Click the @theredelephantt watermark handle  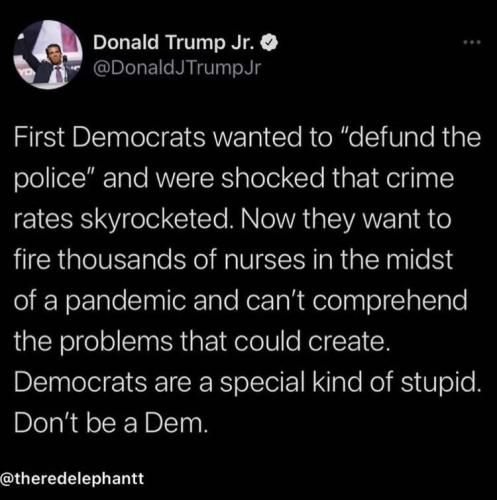(x=72, y=479)
